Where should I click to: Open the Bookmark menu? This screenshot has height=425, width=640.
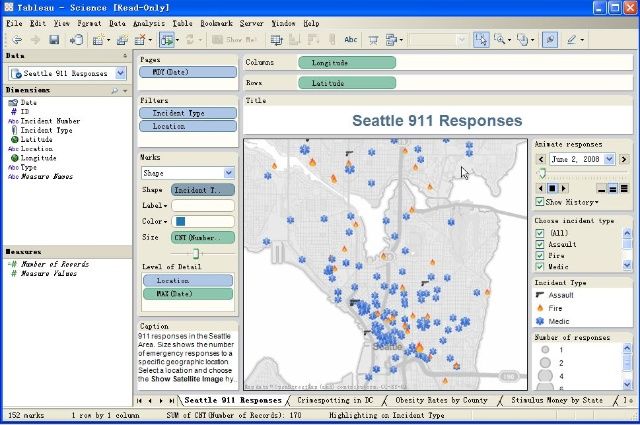[x=216, y=23]
